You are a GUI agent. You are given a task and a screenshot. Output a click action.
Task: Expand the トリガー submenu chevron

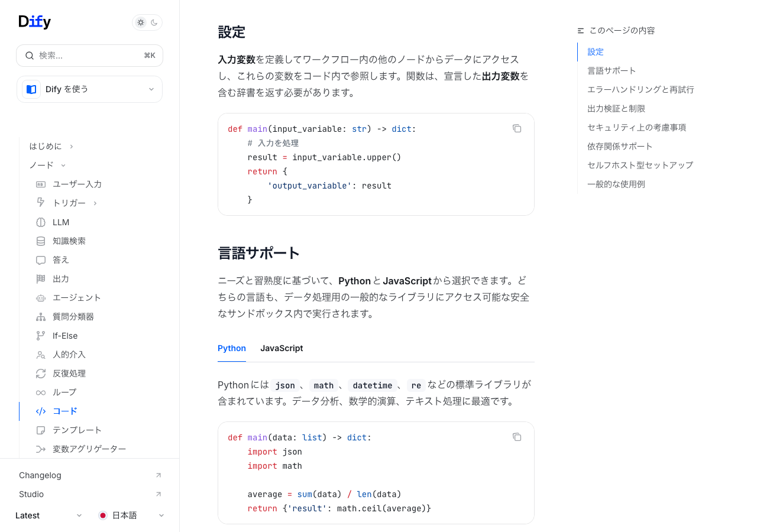pos(95,203)
